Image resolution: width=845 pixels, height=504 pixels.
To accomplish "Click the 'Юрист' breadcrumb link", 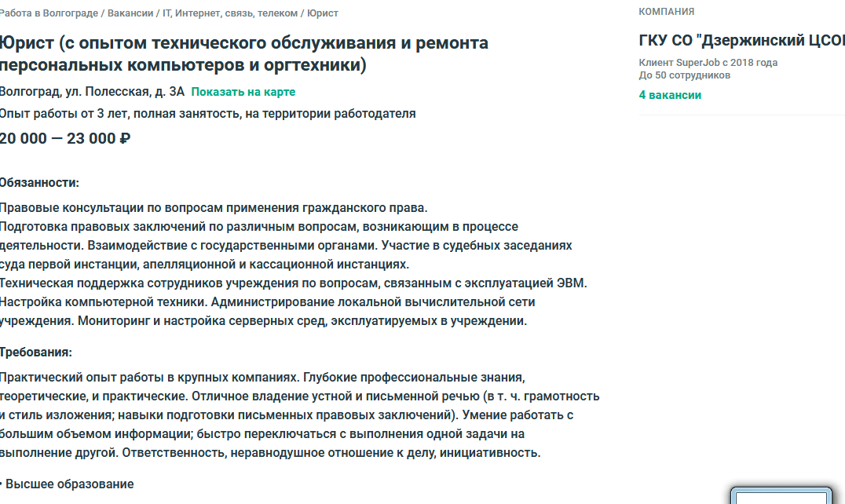I will tap(323, 13).
